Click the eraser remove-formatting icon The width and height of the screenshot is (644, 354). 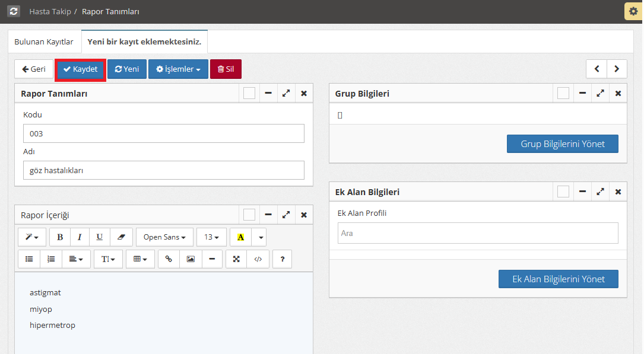[x=121, y=237]
